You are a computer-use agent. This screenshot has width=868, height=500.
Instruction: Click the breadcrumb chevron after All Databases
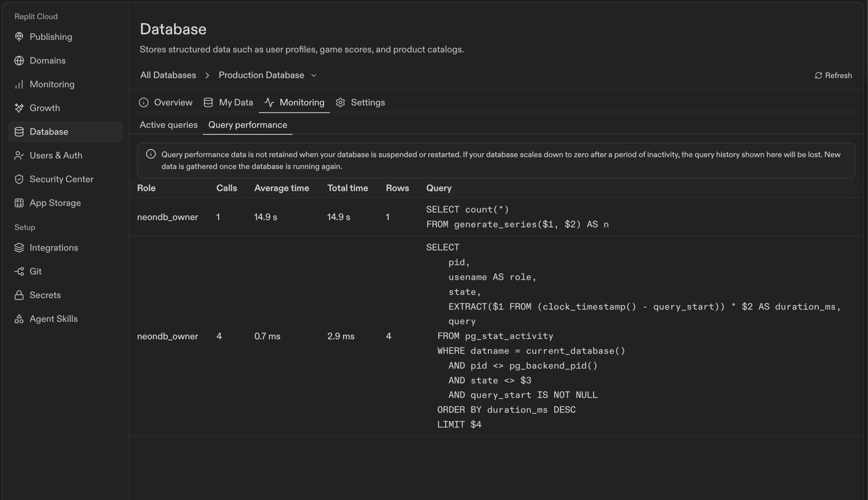207,75
